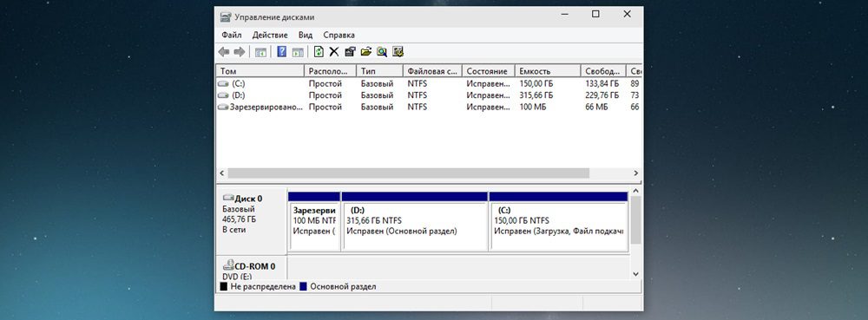This screenshot has height=320, width=868.
Task: Click the Основной раздел legend text
Action: click(343, 287)
